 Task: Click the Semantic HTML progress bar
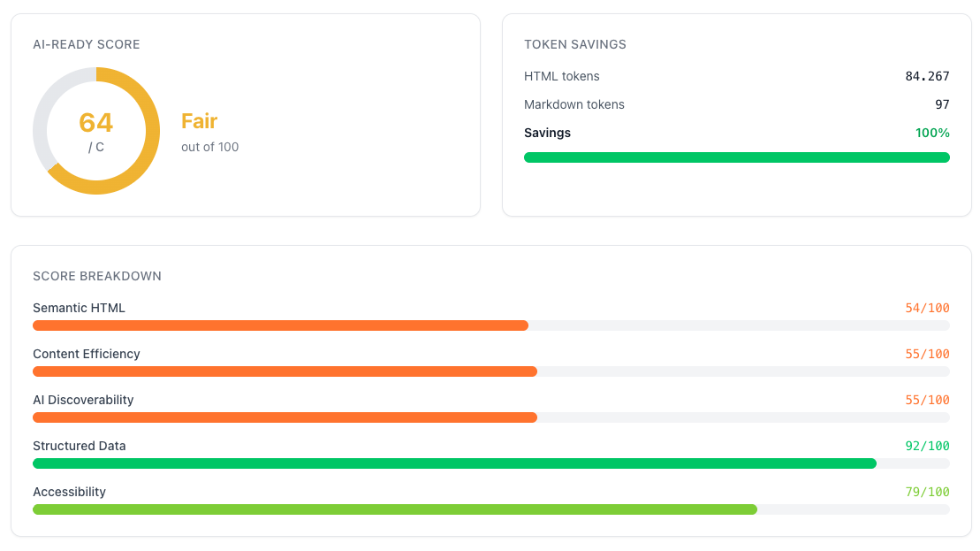[491, 325]
